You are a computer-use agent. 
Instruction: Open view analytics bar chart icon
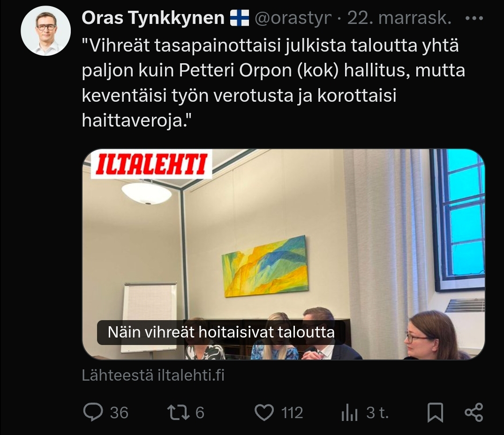pos(349,412)
